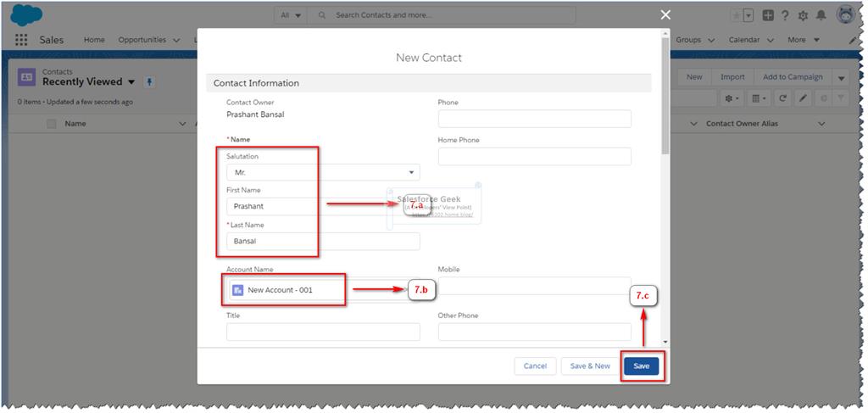This screenshot has height=413, width=868.
Task: Open Global Actions plus icon
Action: click(768, 16)
